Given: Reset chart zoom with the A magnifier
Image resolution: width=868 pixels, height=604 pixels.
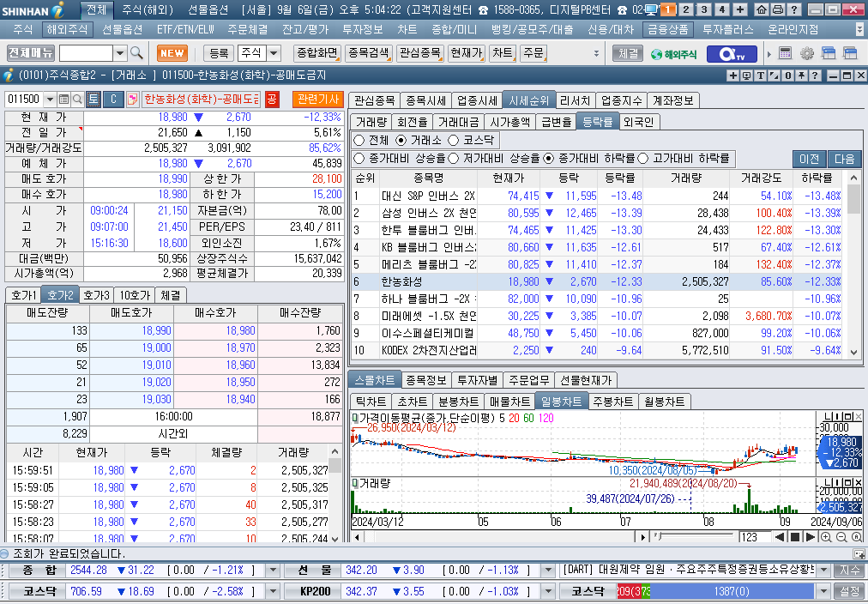Looking at the screenshot, I should tap(856, 537).
